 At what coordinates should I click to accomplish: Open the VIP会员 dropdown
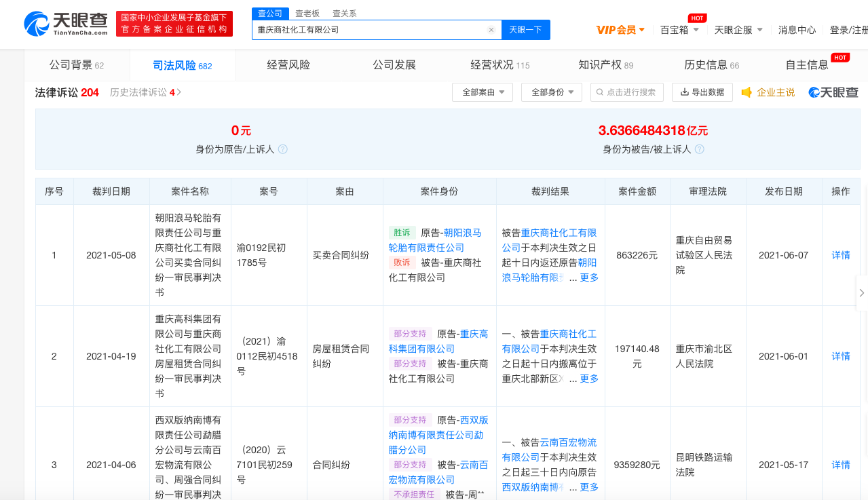(x=620, y=30)
